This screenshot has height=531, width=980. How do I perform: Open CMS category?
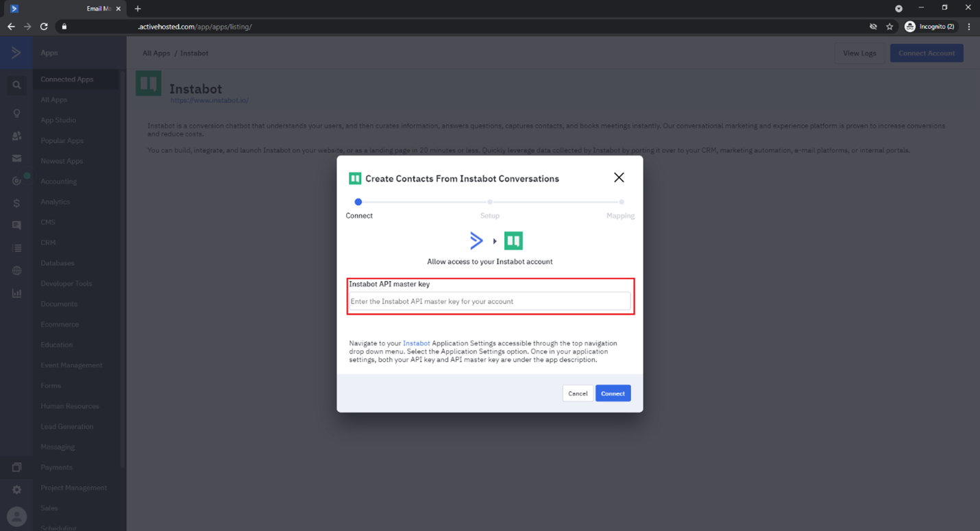click(x=47, y=222)
